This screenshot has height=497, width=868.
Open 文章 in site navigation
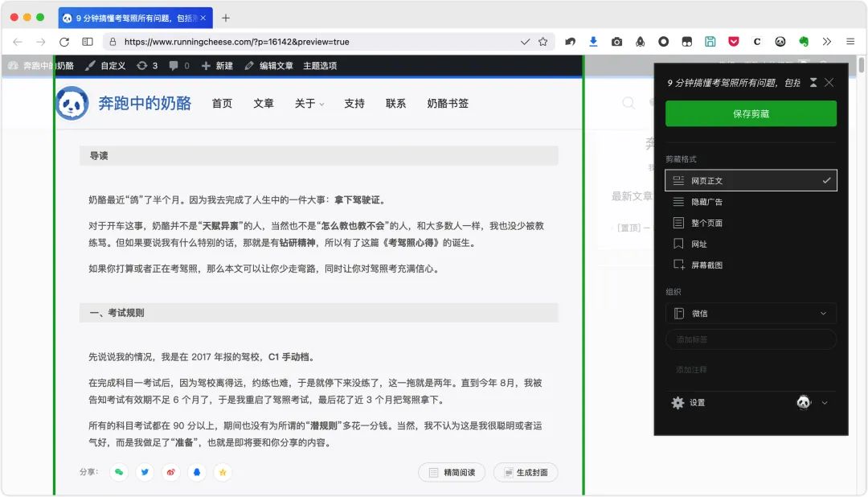(x=264, y=104)
